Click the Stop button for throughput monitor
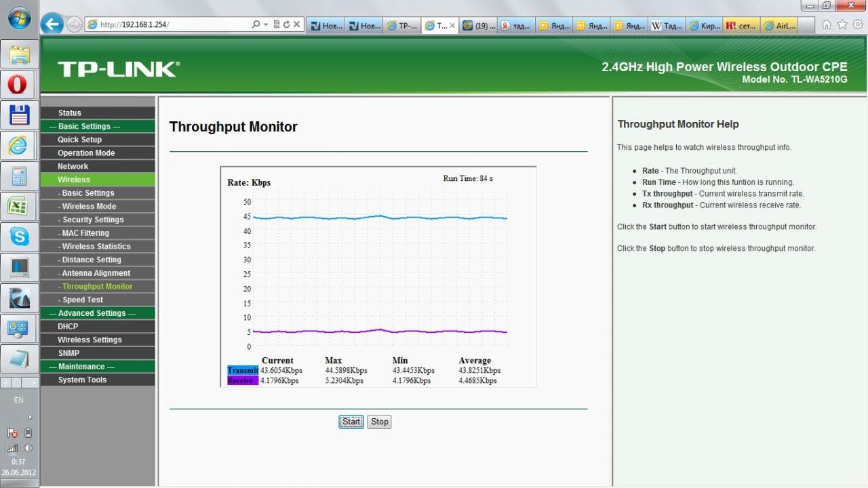868x488 pixels. 380,422
